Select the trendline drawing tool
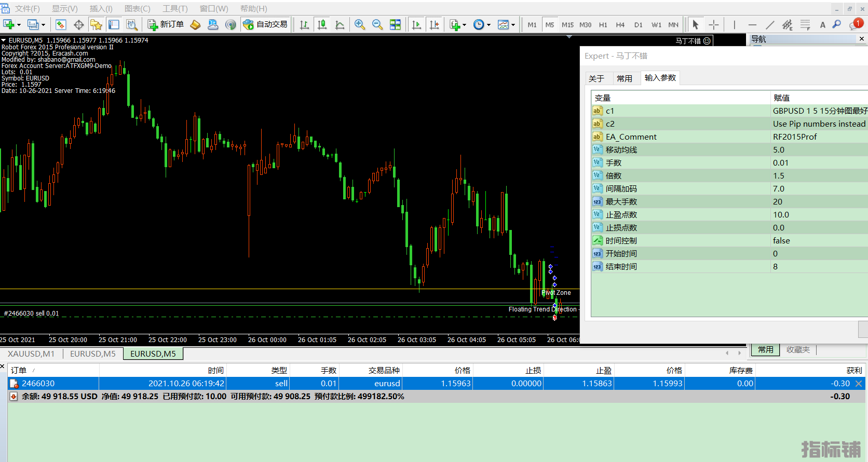Image resolution: width=868 pixels, height=462 pixels. 770,24
